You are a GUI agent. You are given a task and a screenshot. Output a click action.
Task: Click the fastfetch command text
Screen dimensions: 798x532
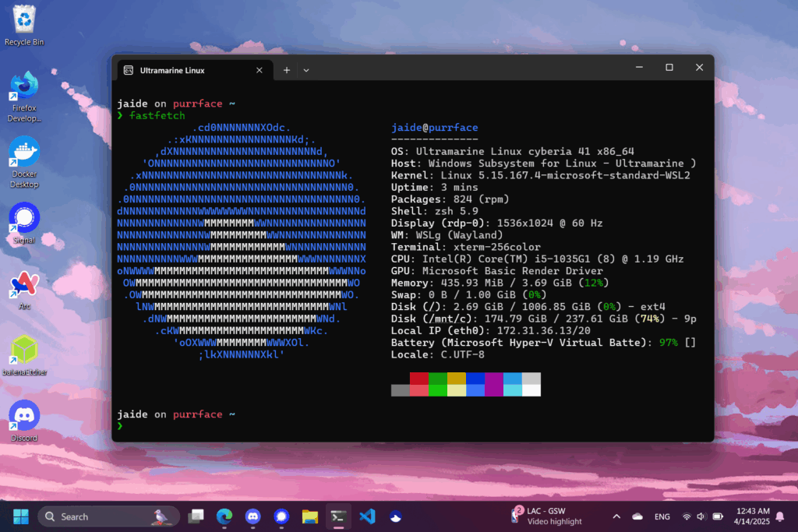pyautogui.click(x=157, y=115)
